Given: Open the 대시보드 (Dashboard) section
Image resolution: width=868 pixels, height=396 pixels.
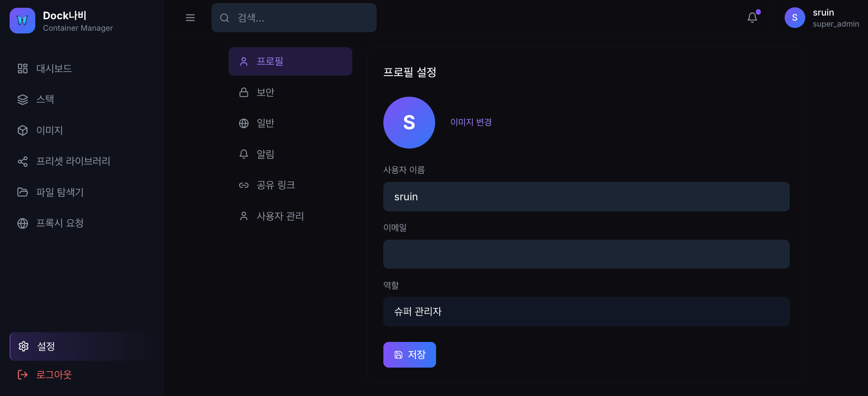Looking at the screenshot, I should point(53,68).
